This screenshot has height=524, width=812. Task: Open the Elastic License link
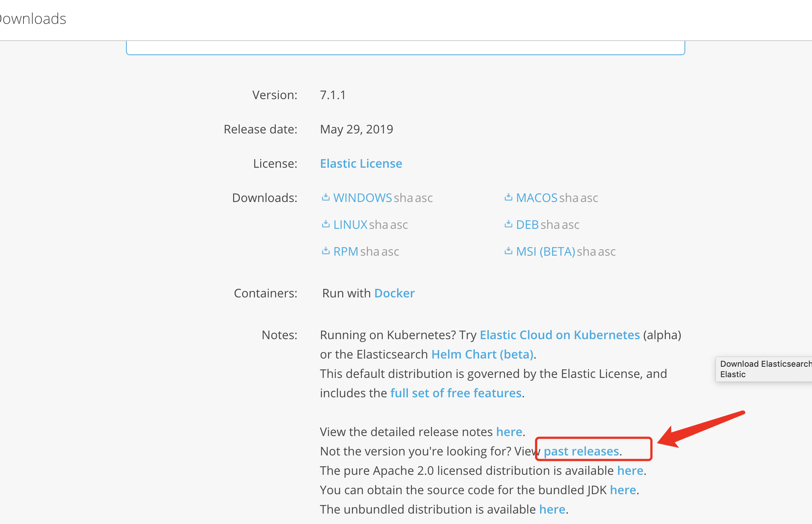pos(361,164)
